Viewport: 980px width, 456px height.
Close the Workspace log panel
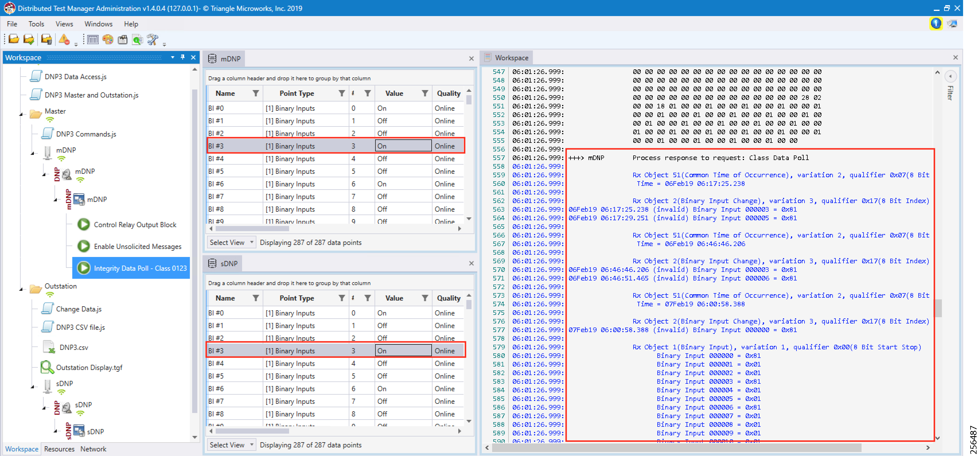click(x=955, y=57)
